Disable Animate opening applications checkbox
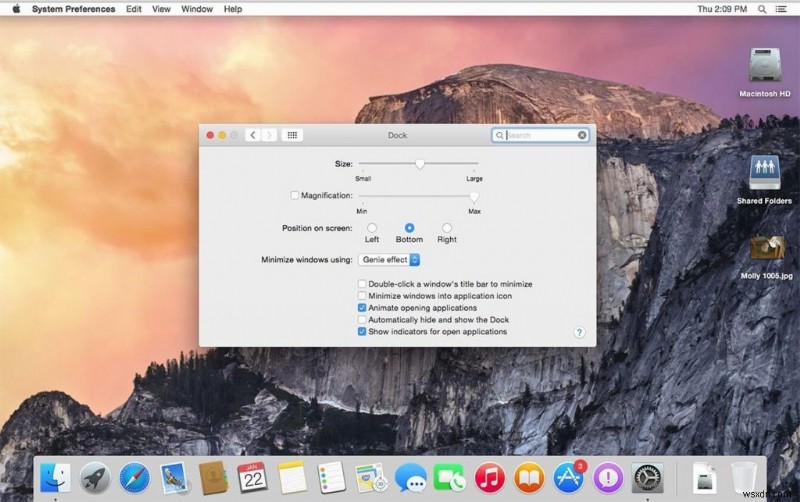Image resolution: width=800 pixels, height=502 pixels. 362,308
